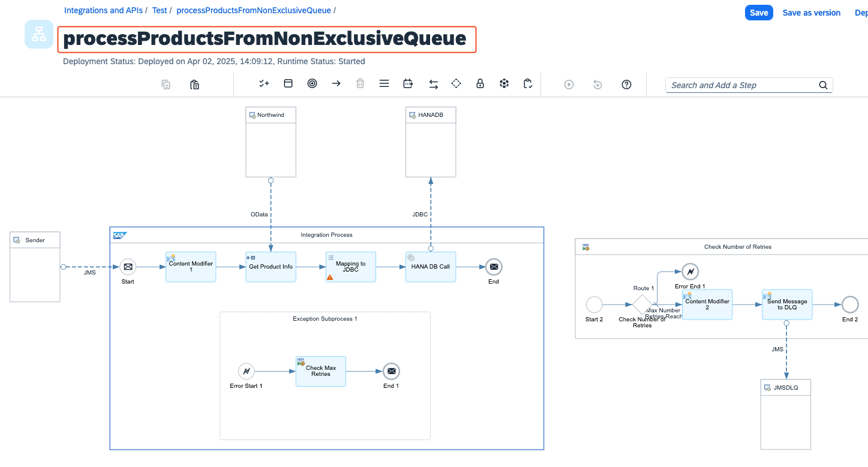This screenshot has width=868, height=467.
Task: Click the simulation play icon
Action: pos(569,85)
